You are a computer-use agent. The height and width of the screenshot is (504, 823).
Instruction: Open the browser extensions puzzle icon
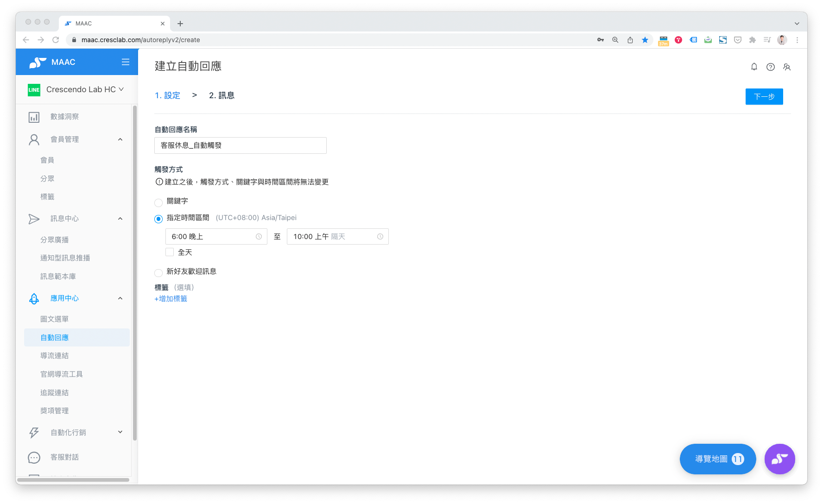(753, 40)
